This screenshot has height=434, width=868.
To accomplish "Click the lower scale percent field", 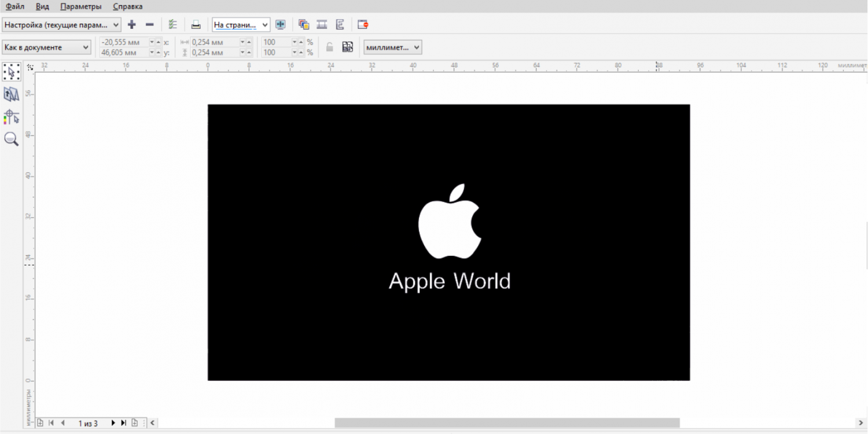I will click(x=276, y=53).
